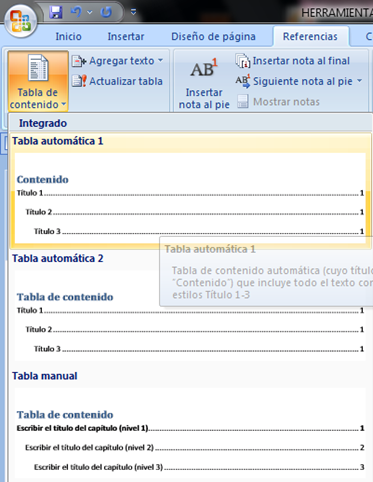Viewport: 373px width, 482px height.
Task: Click the Insertar nota al pie icon
Action: [204, 69]
